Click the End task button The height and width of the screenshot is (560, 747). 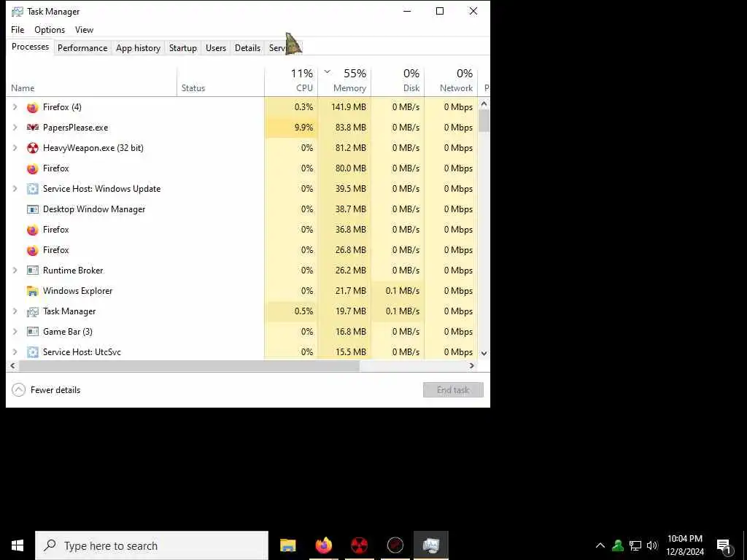[x=453, y=390]
